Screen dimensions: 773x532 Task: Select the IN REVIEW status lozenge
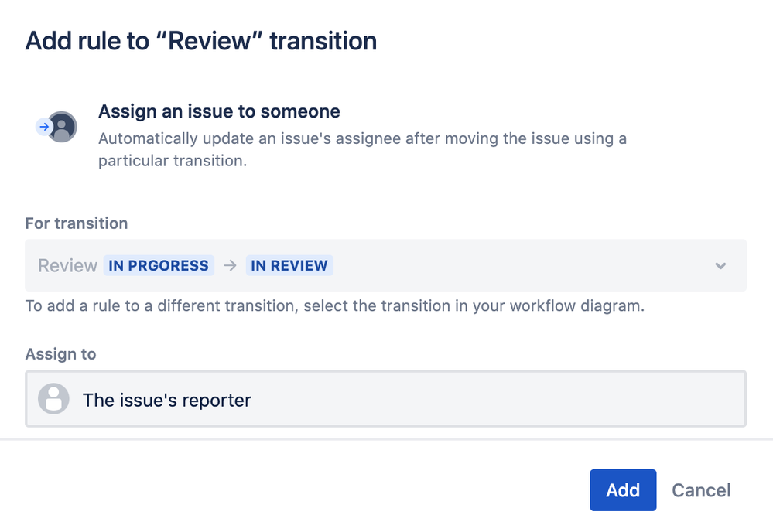pyautogui.click(x=289, y=265)
